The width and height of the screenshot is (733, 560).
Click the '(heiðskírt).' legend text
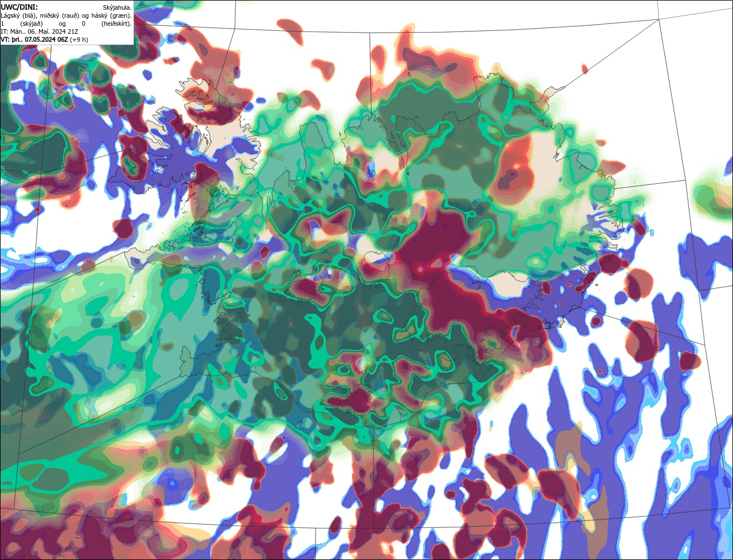click(x=116, y=24)
